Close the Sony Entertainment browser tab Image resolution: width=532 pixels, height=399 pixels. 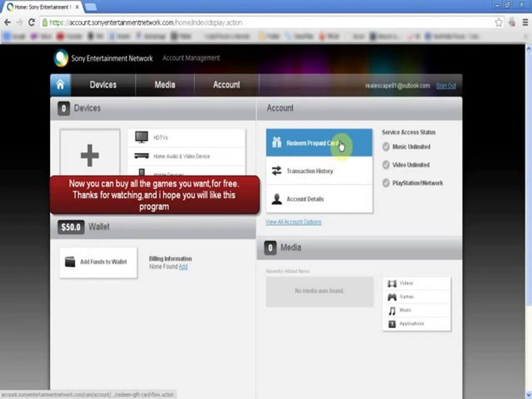77,7
